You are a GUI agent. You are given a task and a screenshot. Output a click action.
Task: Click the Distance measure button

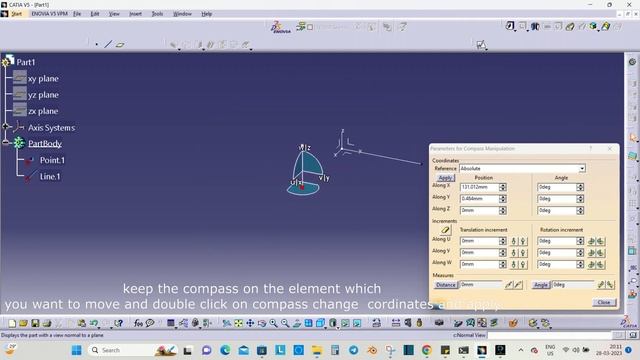[445, 285]
